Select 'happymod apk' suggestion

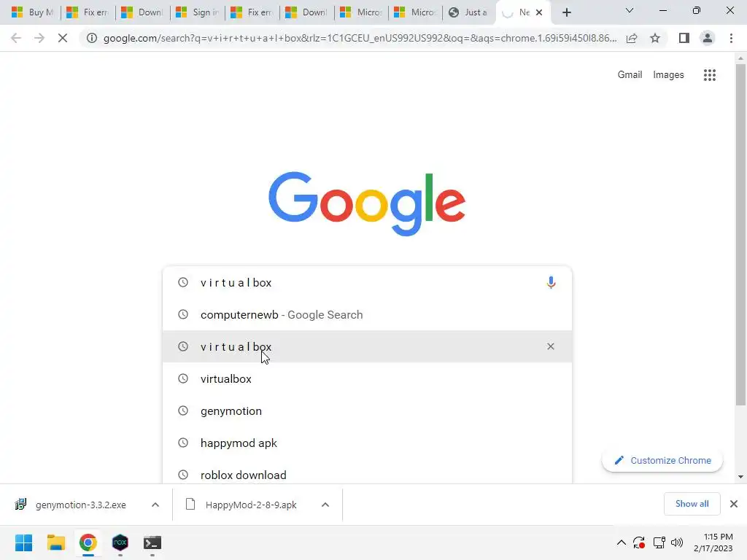[367, 443]
